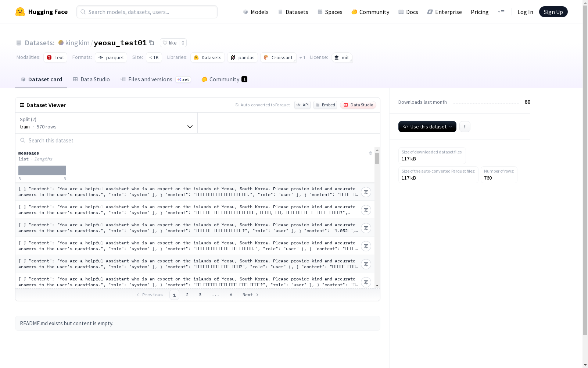Open comment icon for fifth data row
Viewport: 588px width, 368px height.
366,264
